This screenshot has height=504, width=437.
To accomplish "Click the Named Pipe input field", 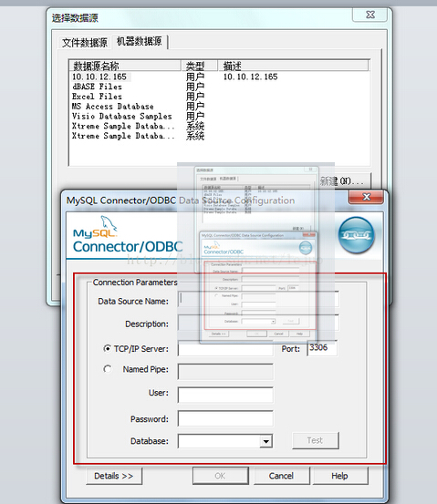I will tap(225, 372).
